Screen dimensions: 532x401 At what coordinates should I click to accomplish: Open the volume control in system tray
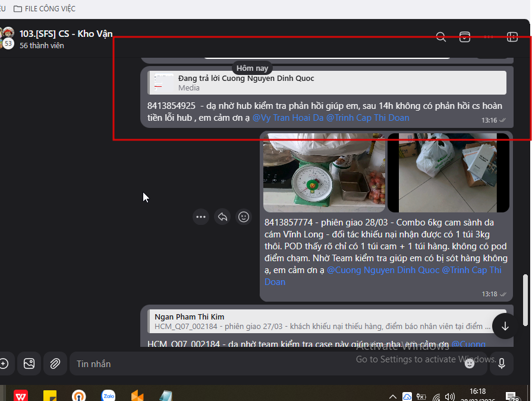click(x=450, y=397)
